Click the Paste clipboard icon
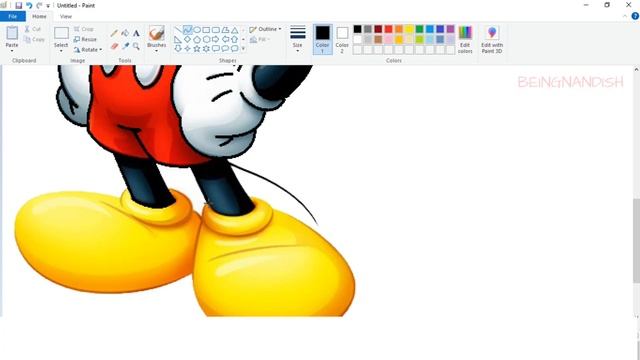 pyautogui.click(x=12, y=33)
